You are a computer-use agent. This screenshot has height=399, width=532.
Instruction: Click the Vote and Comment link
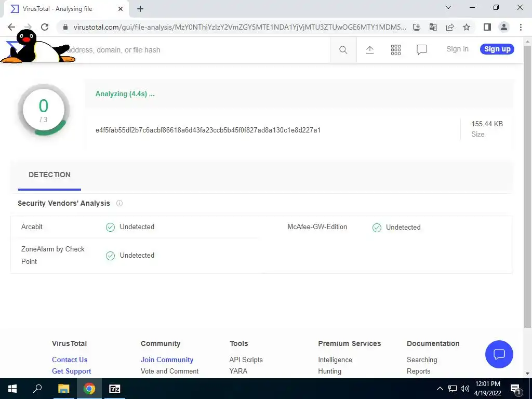point(170,371)
